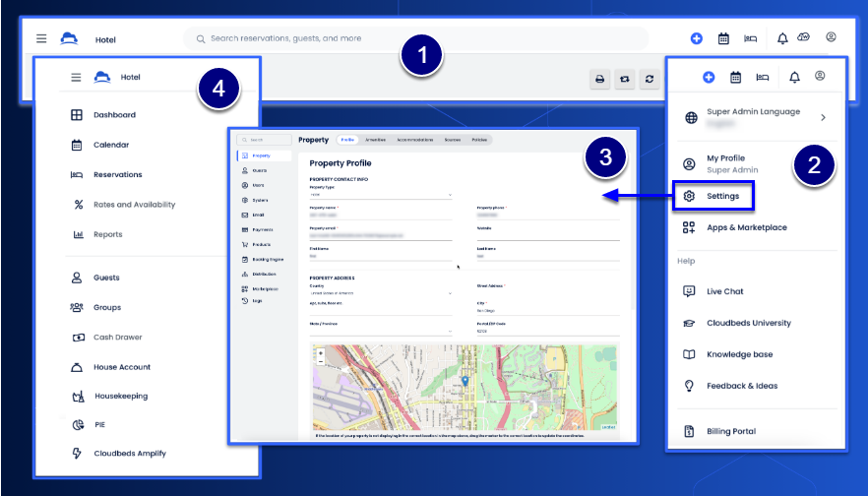Click the search reservations and guests field
The width and height of the screenshot is (868, 496).
pyautogui.click(x=415, y=38)
